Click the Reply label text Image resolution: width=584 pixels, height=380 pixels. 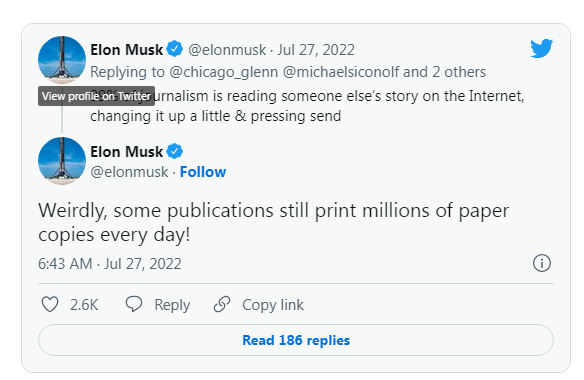[172, 305]
